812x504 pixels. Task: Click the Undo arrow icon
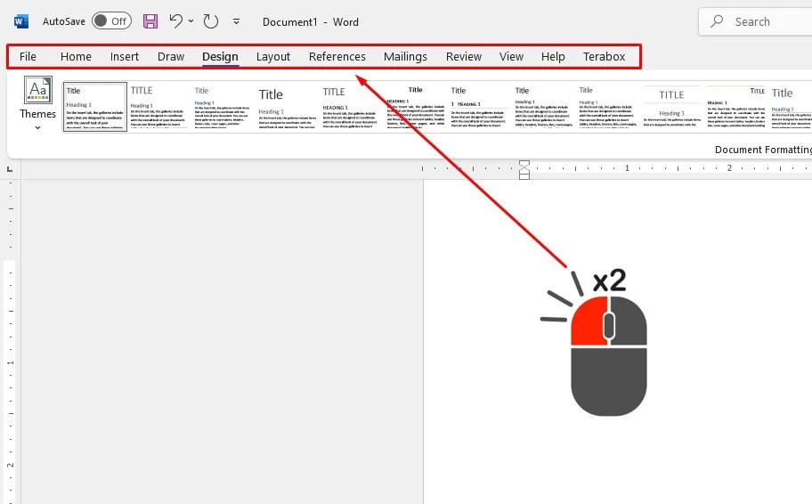(x=175, y=21)
